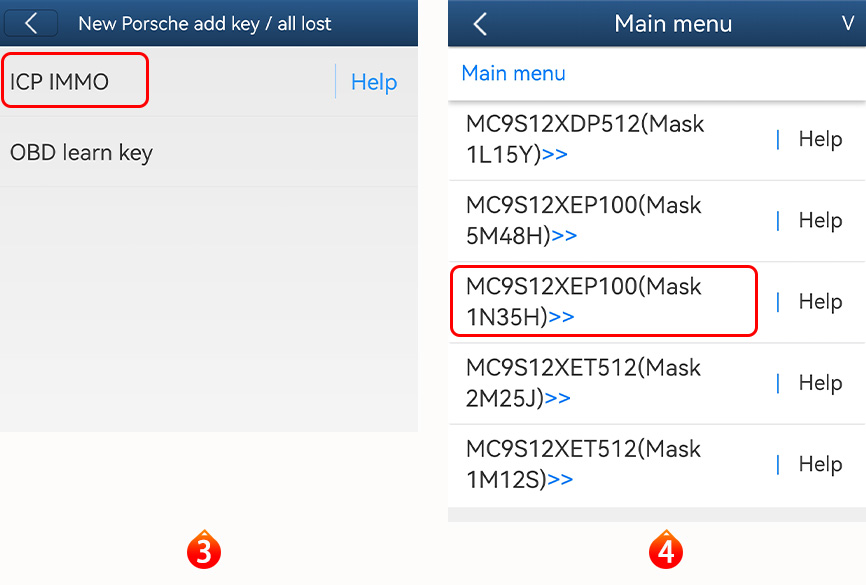Select MC9S12XDP512 Mask 1L15Y chip
This screenshot has height=585, width=866.
tap(585, 139)
